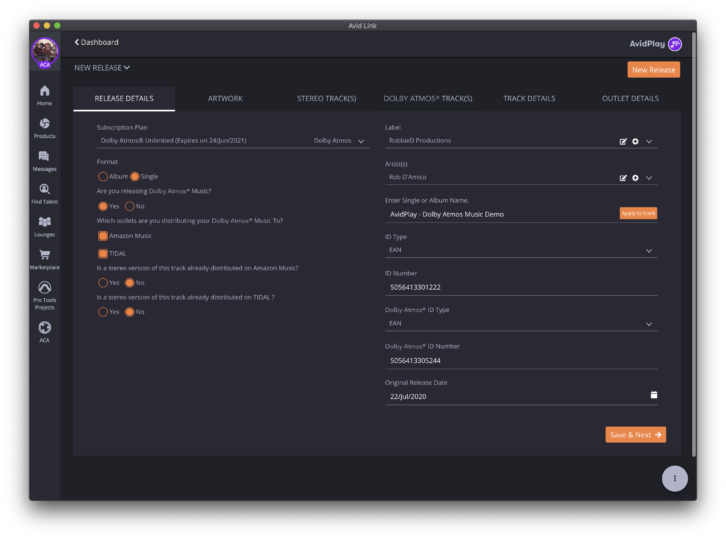The image size is (726, 539).
Task: Switch to the Track Details tab
Action: (x=529, y=98)
